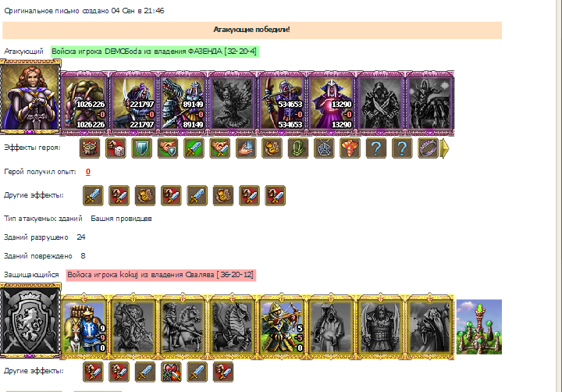The image size is (562, 392).
Task: Select the defender crossbowman unit card
Action: point(282,326)
